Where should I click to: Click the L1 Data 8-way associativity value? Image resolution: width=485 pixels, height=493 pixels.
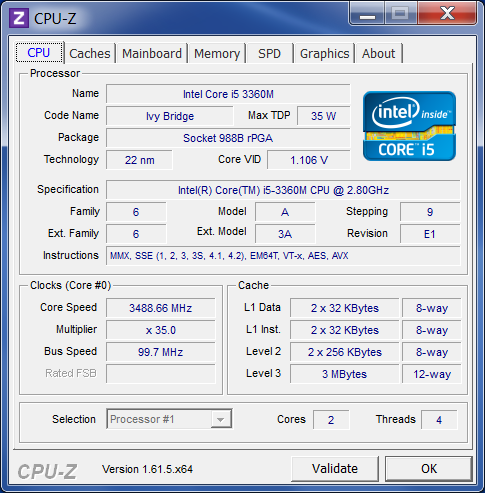[x=432, y=308]
